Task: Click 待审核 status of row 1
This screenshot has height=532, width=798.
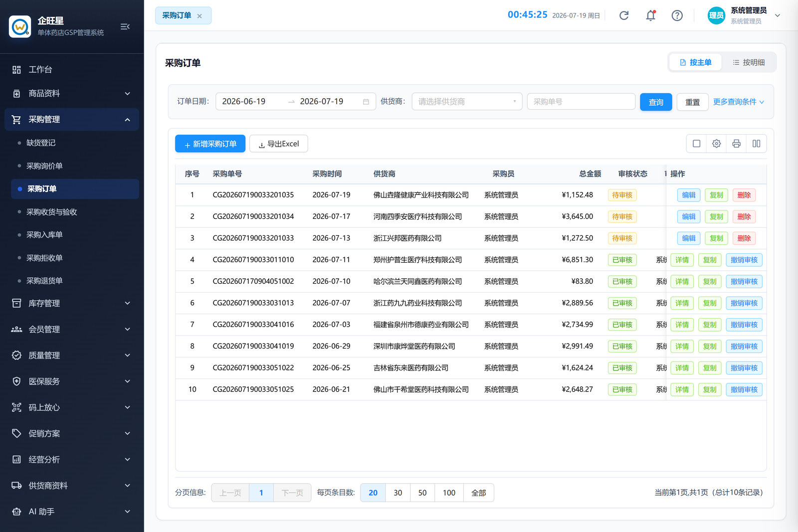Action: [x=622, y=195]
